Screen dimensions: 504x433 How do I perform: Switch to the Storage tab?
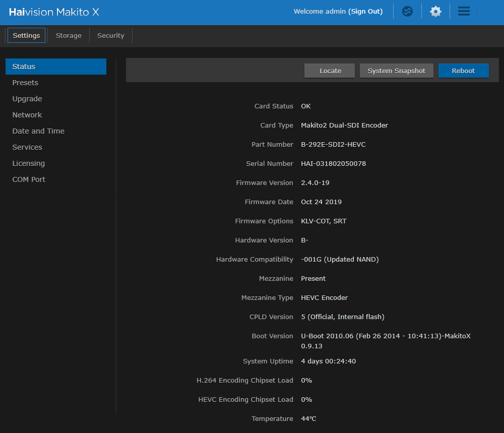69,35
